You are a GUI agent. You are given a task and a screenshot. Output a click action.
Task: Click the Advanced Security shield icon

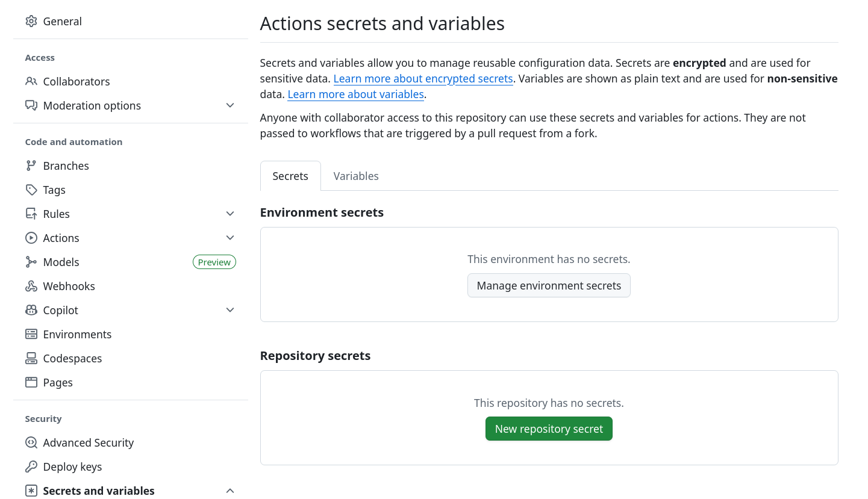pyautogui.click(x=31, y=442)
